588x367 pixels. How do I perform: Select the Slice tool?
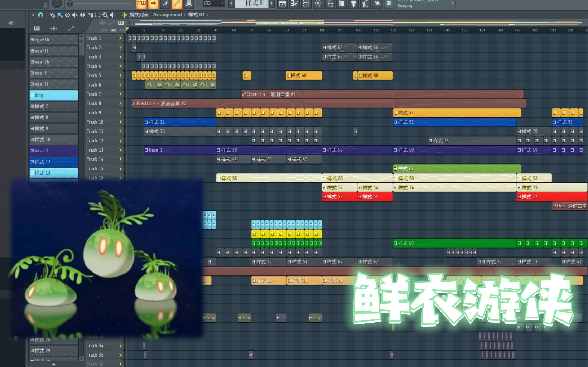tap(90, 15)
